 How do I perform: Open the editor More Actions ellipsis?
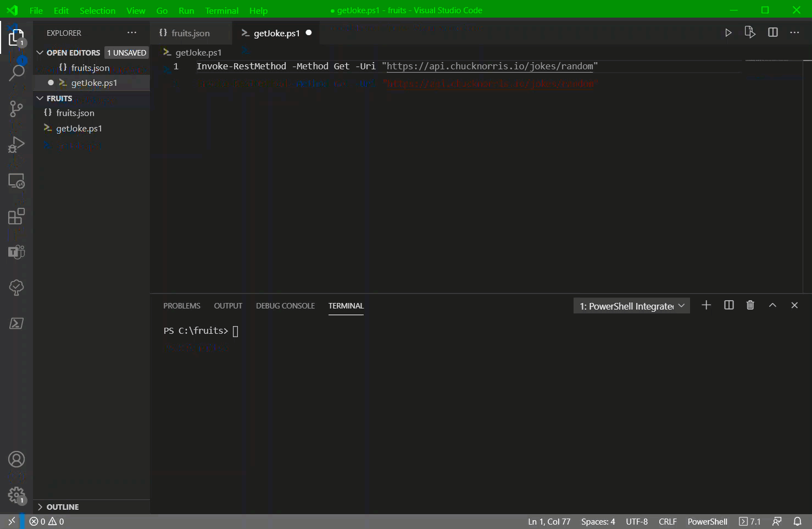[x=794, y=32]
